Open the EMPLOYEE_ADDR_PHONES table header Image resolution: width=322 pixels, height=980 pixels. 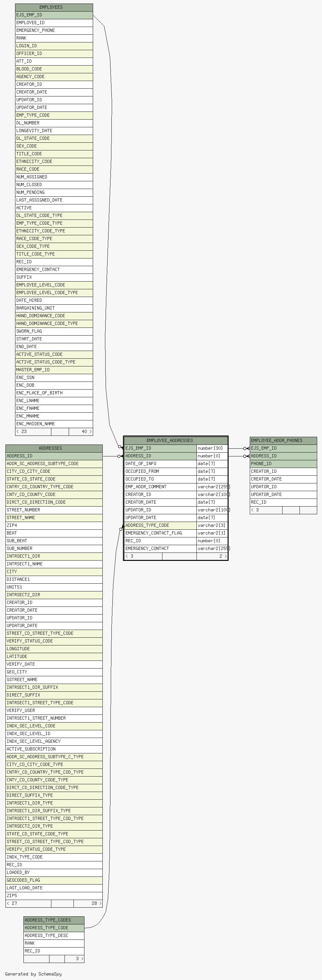coord(283,441)
